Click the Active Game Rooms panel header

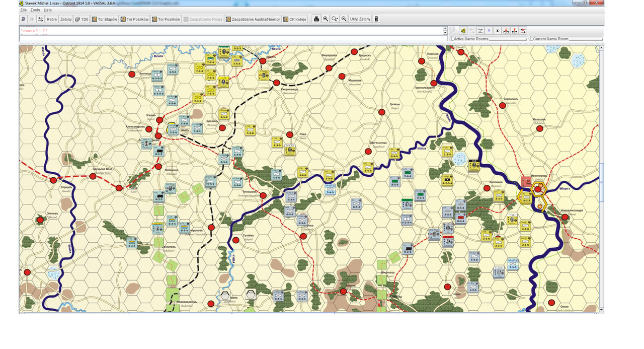pos(489,39)
